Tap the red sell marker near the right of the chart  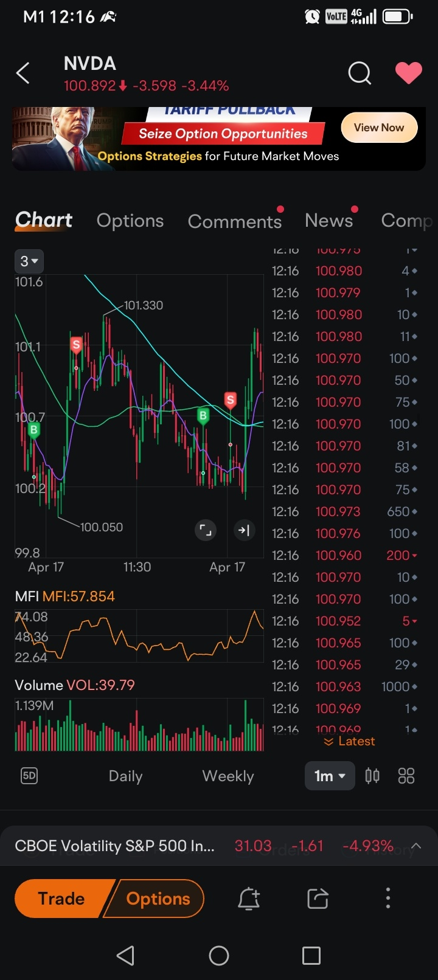point(230,400)
